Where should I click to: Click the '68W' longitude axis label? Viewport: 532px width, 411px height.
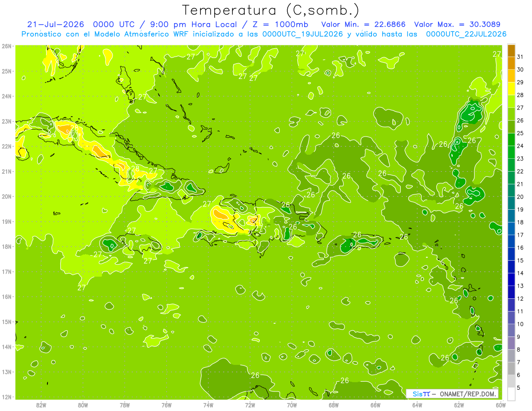[333, 405]
